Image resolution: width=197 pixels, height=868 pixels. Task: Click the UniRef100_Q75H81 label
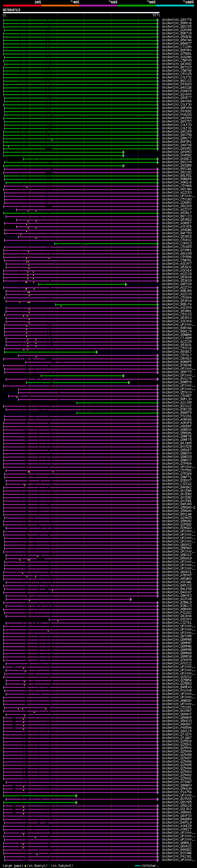point(177,54)
